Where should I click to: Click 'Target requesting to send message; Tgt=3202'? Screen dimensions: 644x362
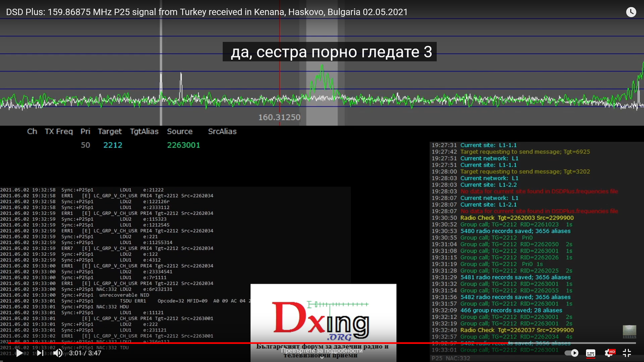click(x=511, y=171)
